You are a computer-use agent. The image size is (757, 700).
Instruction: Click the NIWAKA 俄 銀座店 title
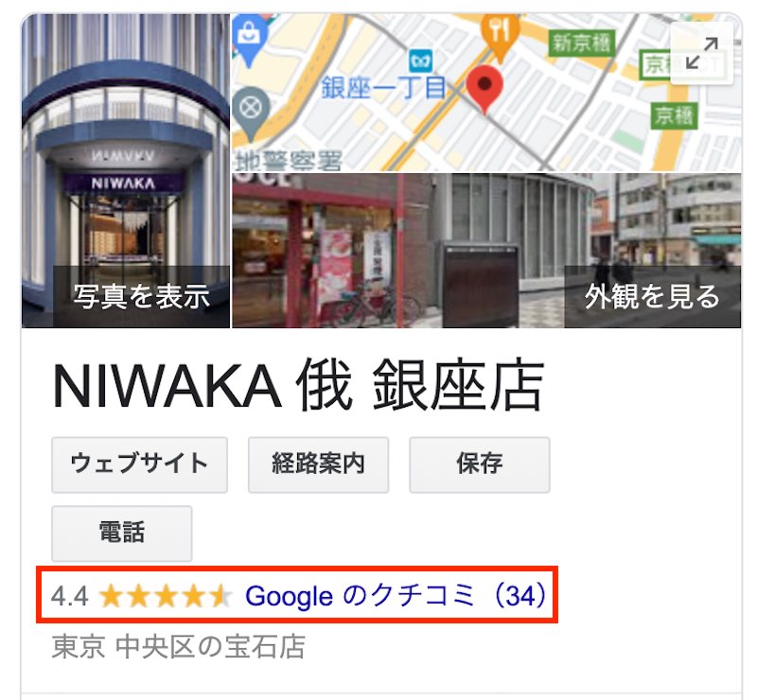click(298, 386)
